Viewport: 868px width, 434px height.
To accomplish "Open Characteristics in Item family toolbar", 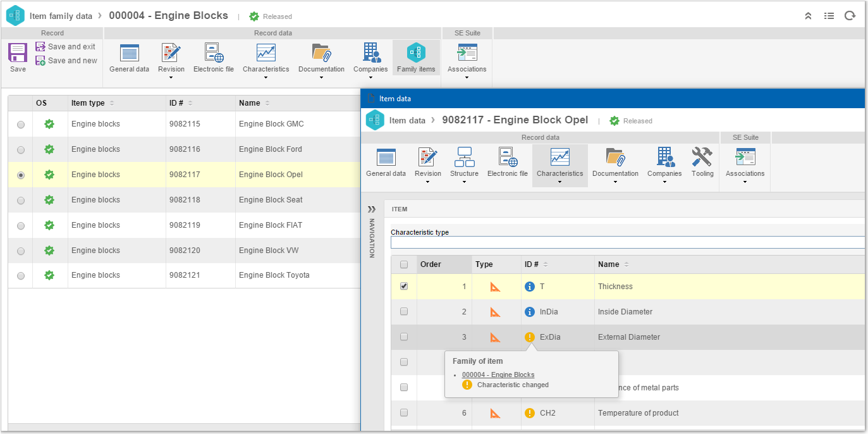I will coord(266,58).
